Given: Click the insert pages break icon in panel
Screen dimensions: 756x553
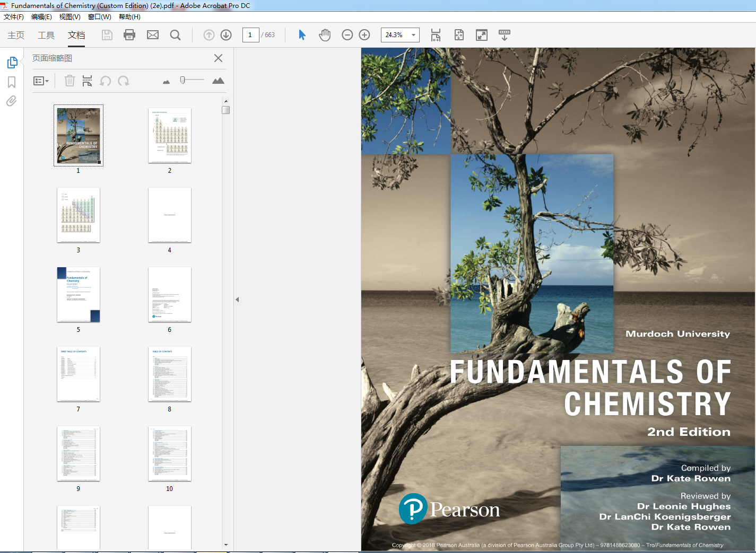Looking at the screenshot, I should tap(88, 81).
